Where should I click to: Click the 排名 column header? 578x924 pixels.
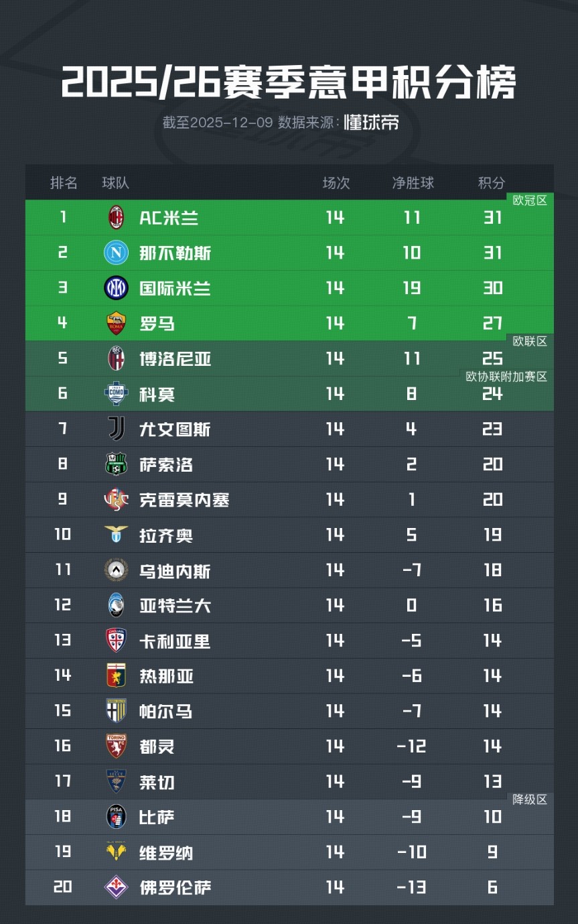click(x=64, y=182)
